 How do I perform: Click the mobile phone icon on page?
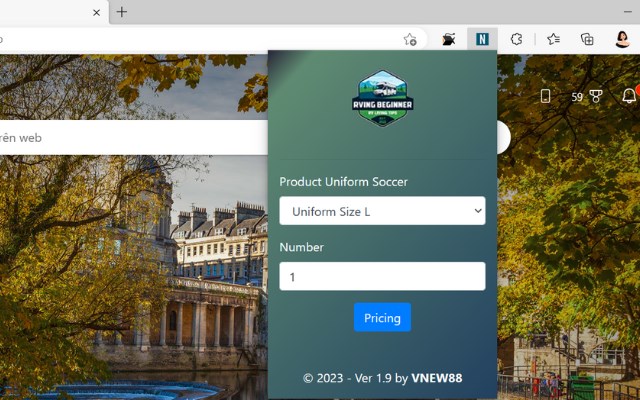pos(545,96)
